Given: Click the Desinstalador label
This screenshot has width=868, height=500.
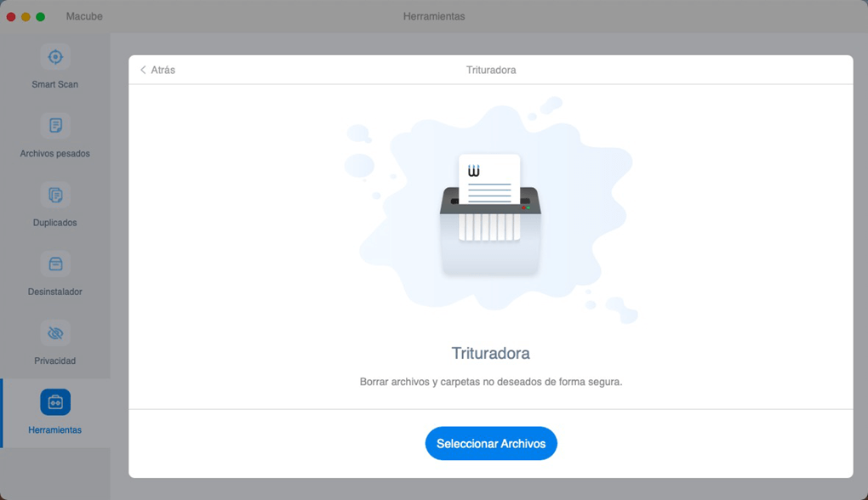Looking at the screenshot, I should (x=54, y=292).
